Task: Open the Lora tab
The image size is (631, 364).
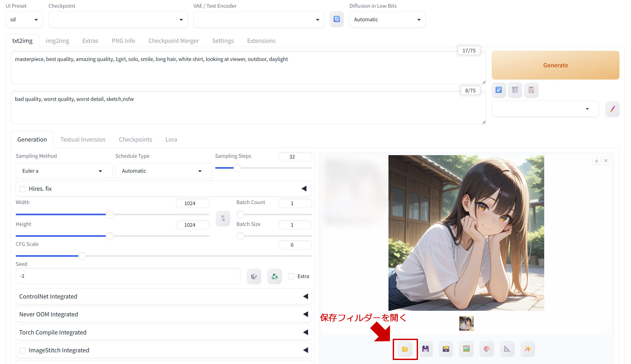Action: tap(171, 139)
